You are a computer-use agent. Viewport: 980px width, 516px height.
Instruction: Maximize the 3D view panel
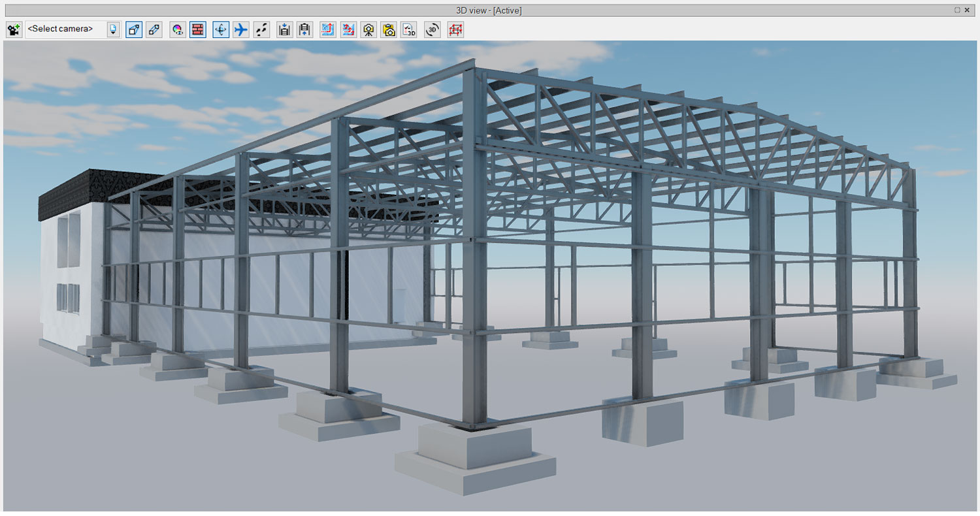[956, 10]
